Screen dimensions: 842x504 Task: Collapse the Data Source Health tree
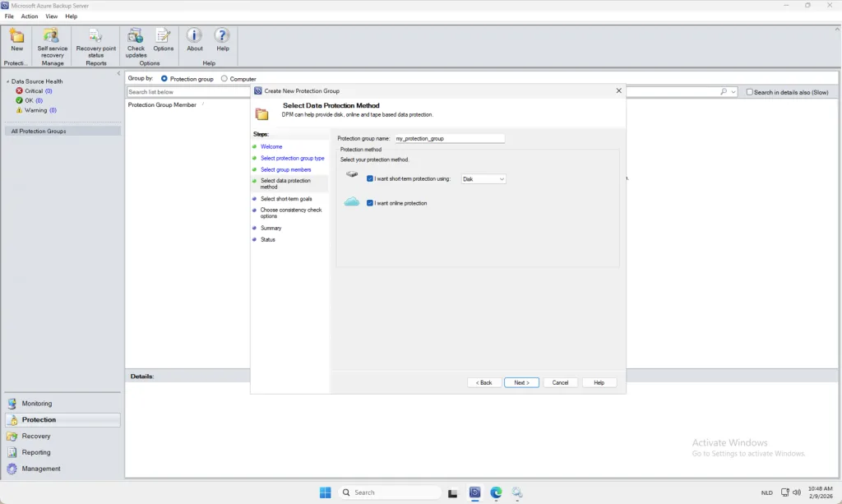[x=7, y=81]
